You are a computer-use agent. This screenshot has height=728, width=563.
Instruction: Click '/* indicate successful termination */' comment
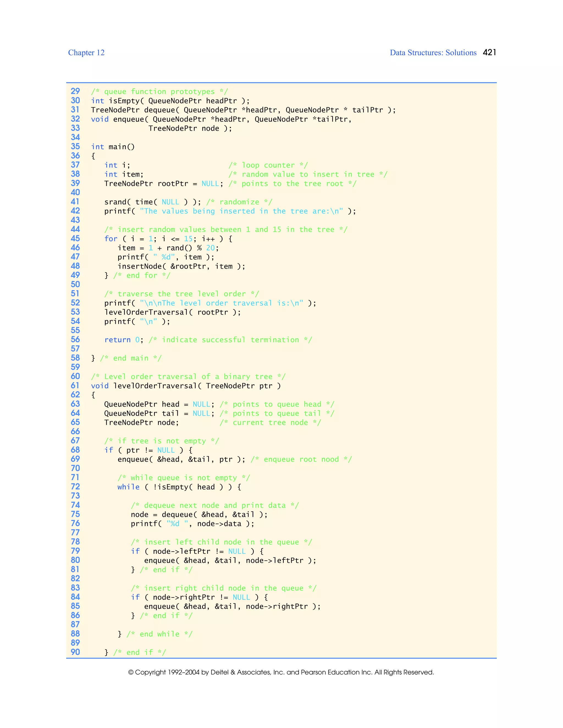(230, 340)
